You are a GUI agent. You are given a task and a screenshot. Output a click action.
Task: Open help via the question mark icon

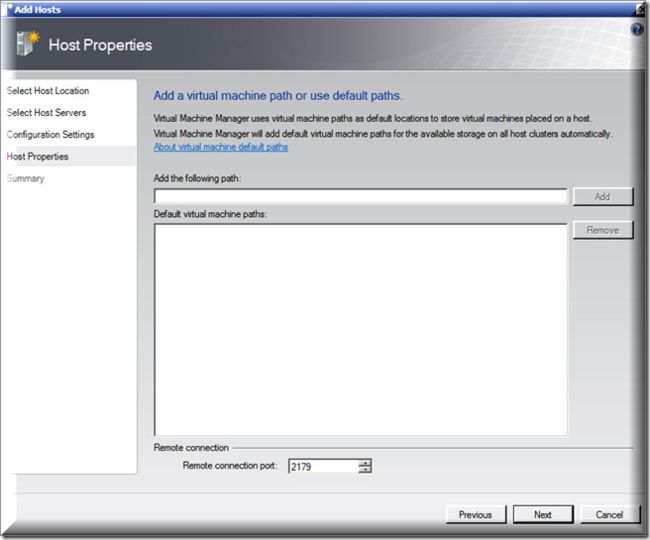[x=637, y=30]
